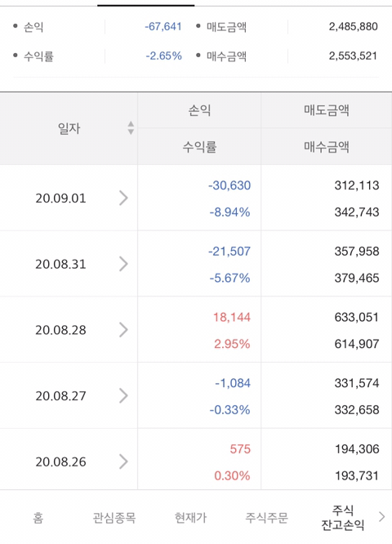Viewport: 392px width, 544px height.
Task: Click the 일자 sort arrows icon
Action: coord(131,128)
